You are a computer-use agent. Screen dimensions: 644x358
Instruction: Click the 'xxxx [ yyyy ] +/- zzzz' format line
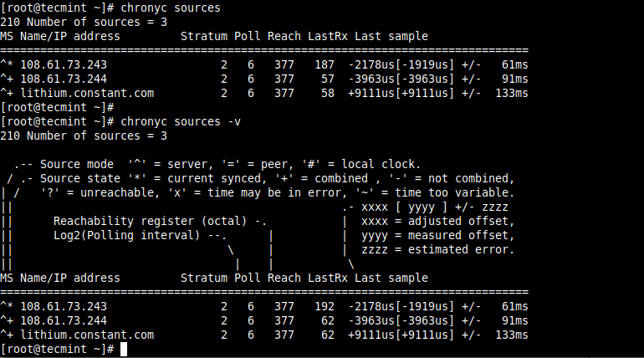tap(435, 207)
